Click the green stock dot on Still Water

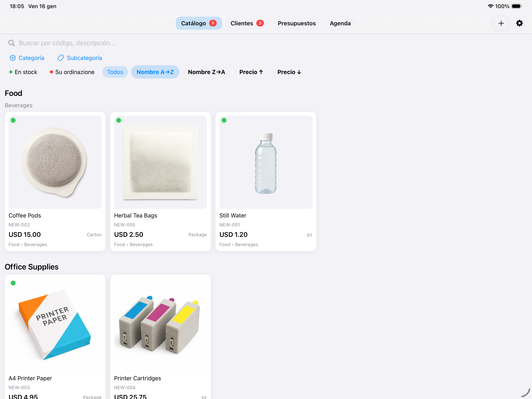click(224, 120)
